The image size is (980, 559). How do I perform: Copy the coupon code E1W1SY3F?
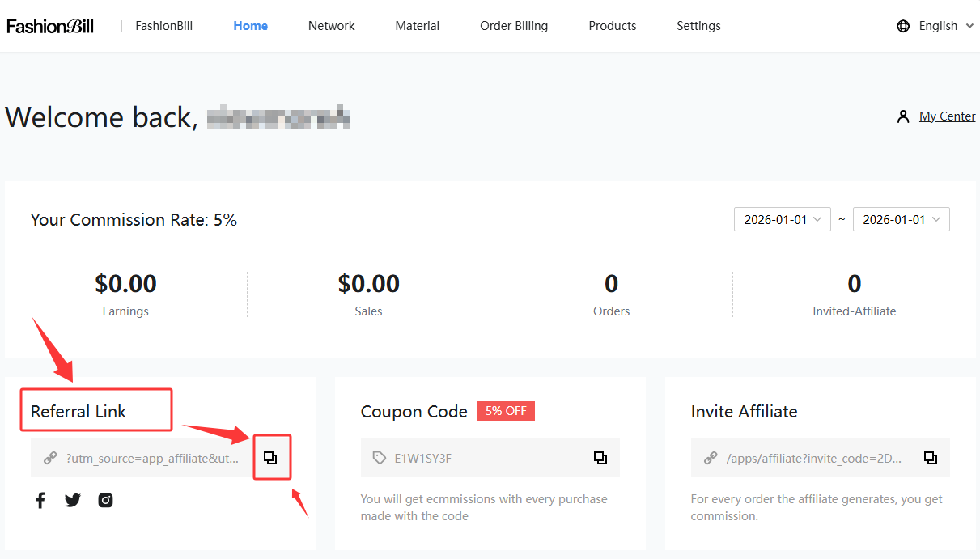600,458
